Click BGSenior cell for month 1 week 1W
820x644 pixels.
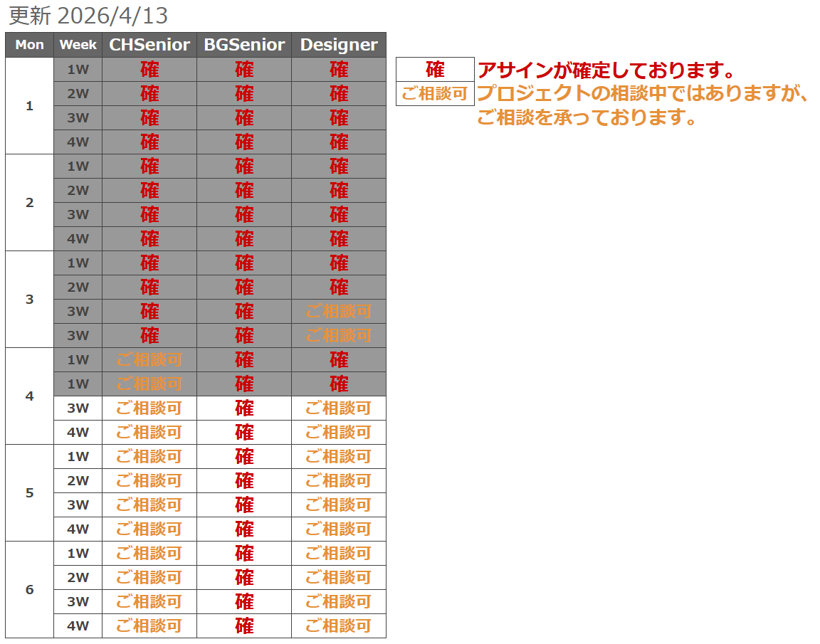click(x=244, y=70)
